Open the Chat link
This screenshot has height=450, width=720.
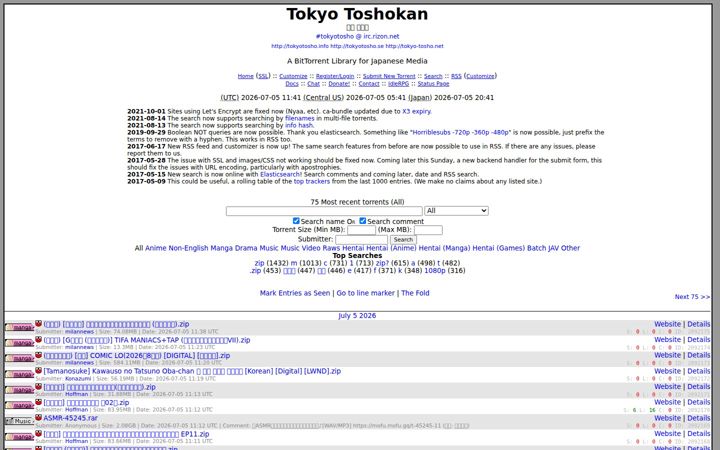pos(314,84)
